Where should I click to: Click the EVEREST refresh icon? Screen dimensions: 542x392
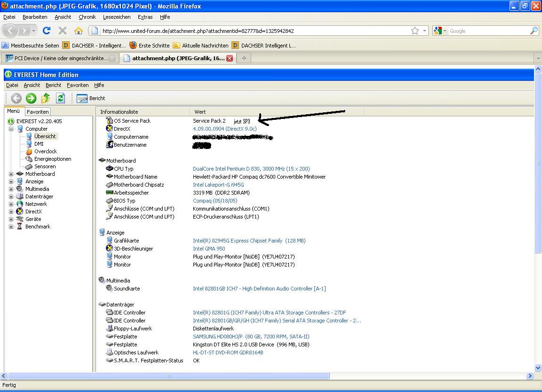coord(61,98)
